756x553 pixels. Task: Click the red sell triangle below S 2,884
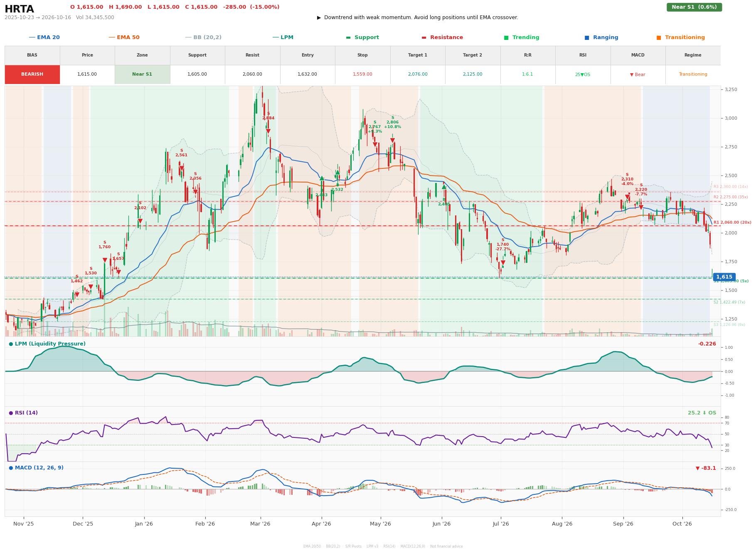[x=268, y=131]
